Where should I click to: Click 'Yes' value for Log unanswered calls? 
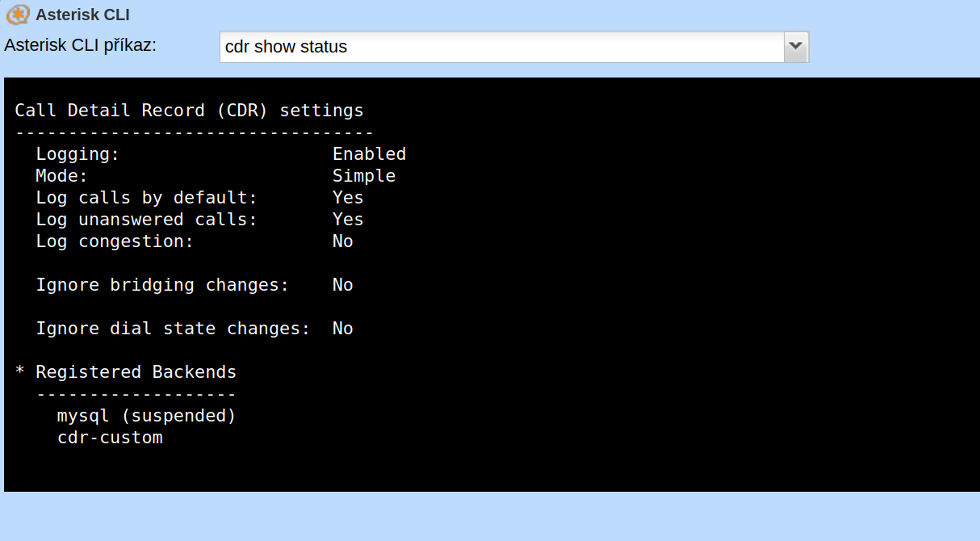tap(348, 220)
